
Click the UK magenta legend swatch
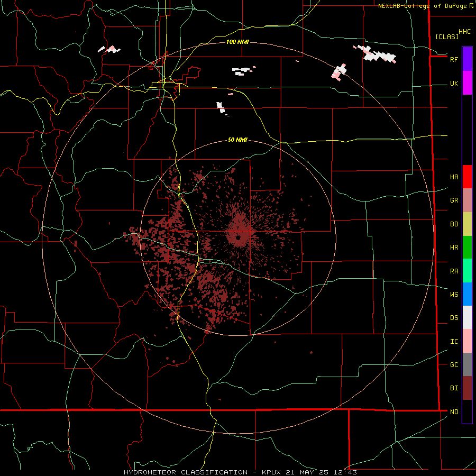click(467, 83)
